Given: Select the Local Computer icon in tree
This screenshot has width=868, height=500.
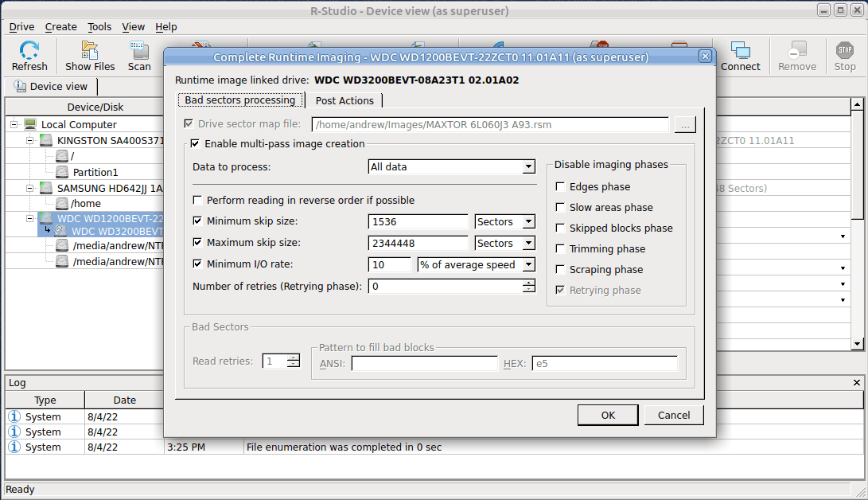Looking at the screenshot, I should pos(30,124).
